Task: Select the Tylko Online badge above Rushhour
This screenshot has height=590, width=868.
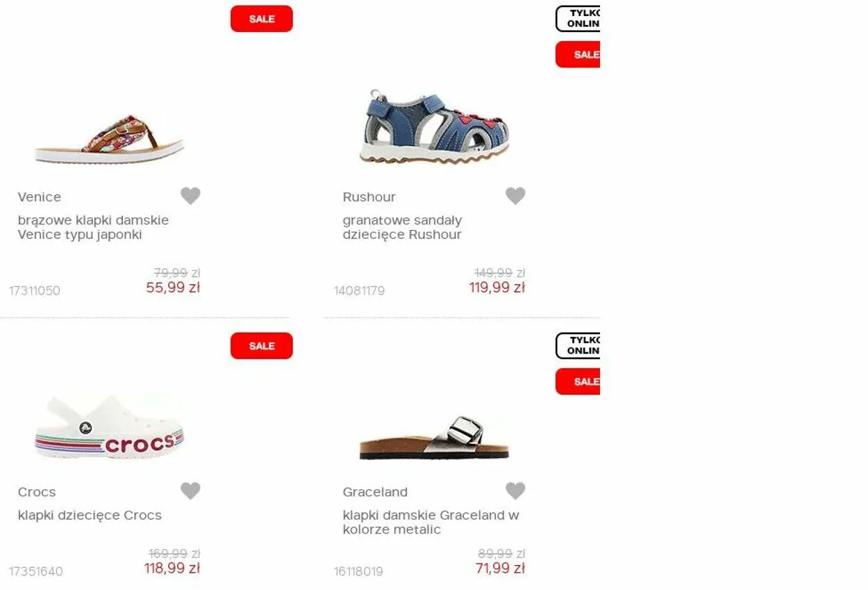Action: (x=578, y=19)
